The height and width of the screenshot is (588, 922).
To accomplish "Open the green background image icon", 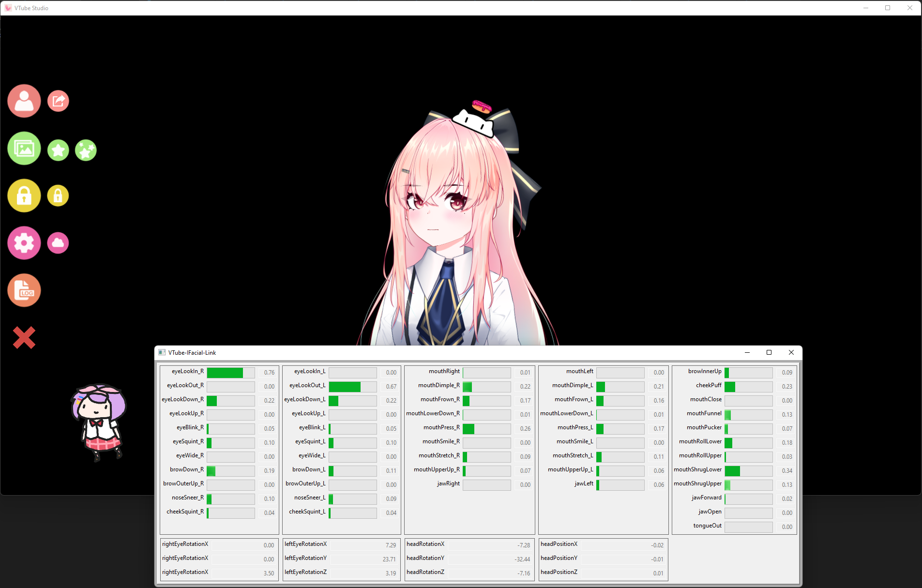I will [24, 149].
